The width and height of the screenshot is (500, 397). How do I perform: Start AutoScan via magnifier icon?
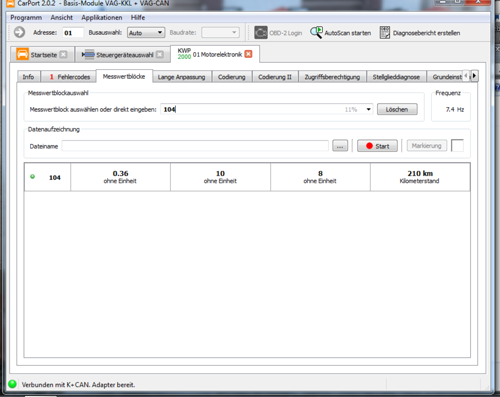click(316, 32)
